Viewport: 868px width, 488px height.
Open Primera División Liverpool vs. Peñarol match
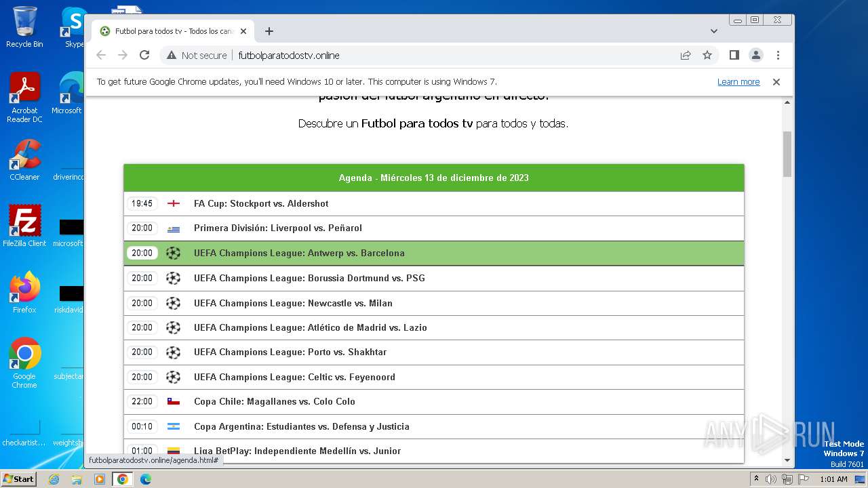pos(434,228)
